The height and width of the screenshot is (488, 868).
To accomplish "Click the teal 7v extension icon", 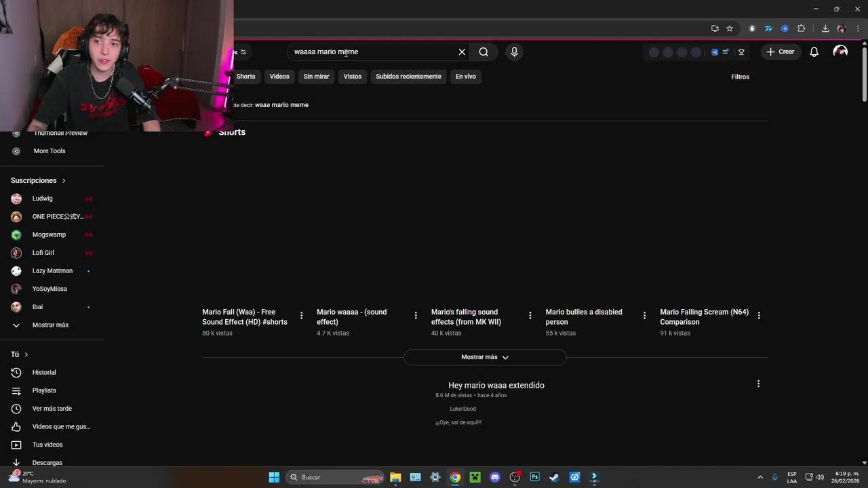I will point(768,28).
